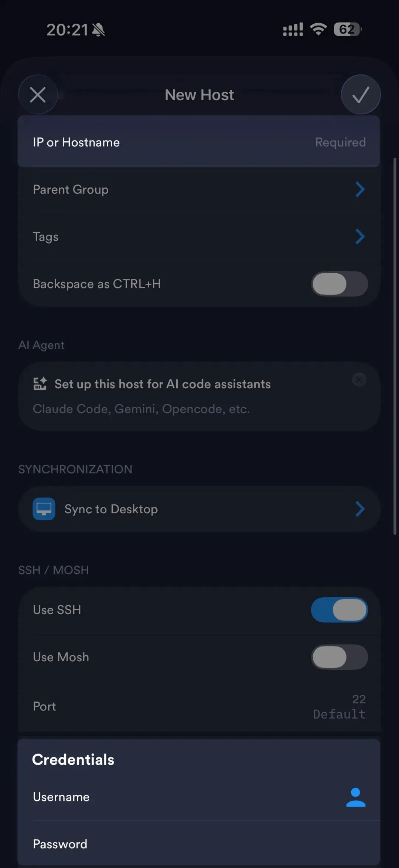Turn off the Use SSH switch
Image resolution: width=399 pixels, height=868 pixels.
click(339, 610)
